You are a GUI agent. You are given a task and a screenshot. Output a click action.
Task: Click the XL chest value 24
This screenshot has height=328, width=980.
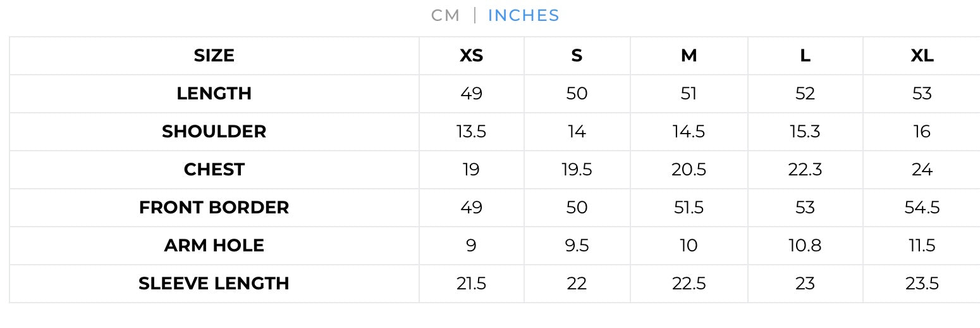(922, 170)
